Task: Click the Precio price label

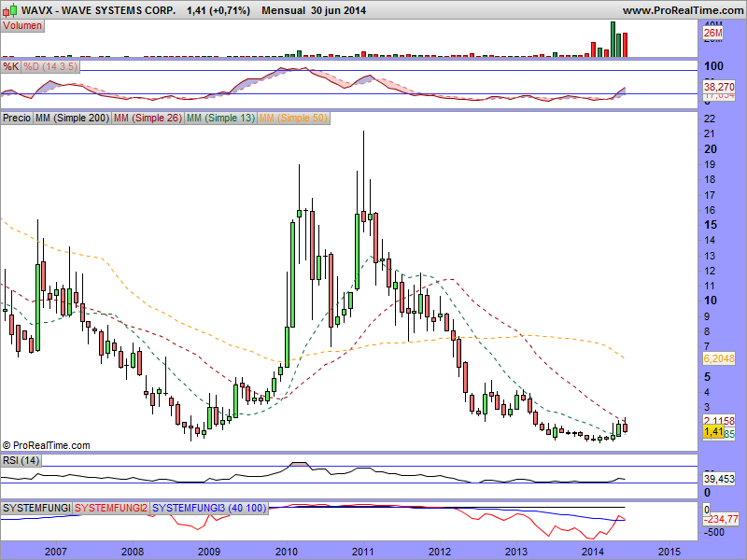Action: pos(17,118)
